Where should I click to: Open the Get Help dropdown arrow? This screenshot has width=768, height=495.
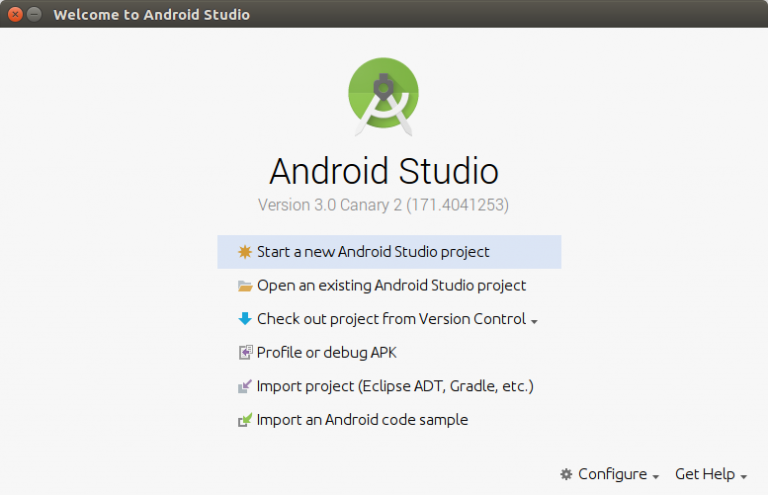743,476
